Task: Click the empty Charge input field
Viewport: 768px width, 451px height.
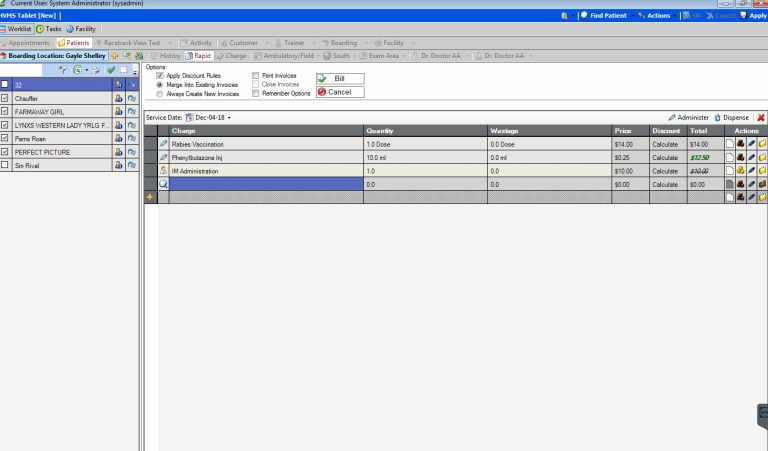Action: [x=267, y=185]
